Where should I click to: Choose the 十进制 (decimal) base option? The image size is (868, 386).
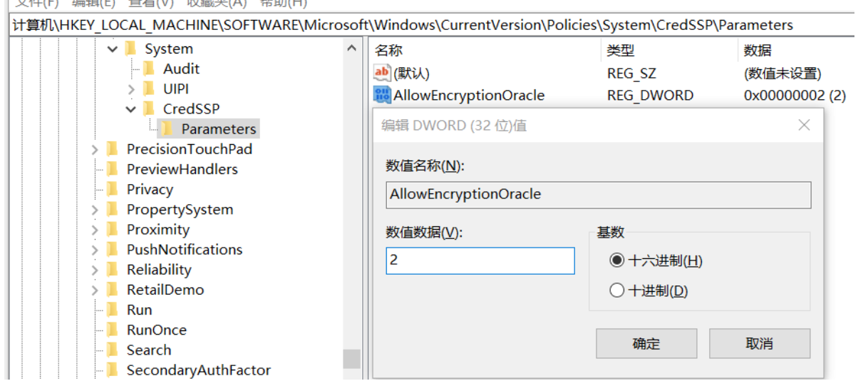click(x=617, y=290)
